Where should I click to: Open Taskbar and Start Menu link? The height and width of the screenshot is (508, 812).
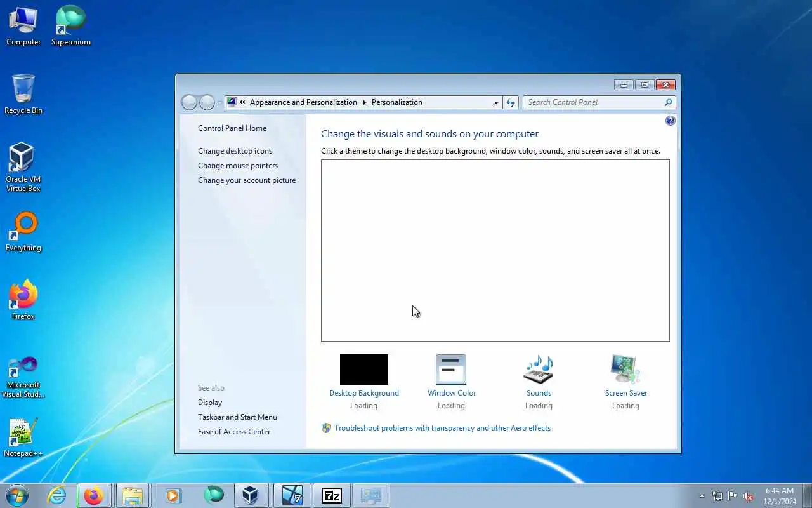point(237,417)
